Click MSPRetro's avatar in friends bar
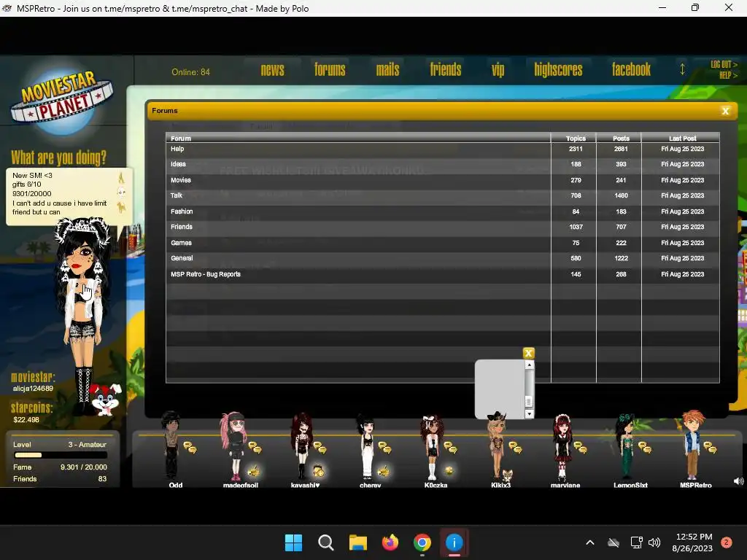Viewport: 747px width, 560px height. coord(693,446)
